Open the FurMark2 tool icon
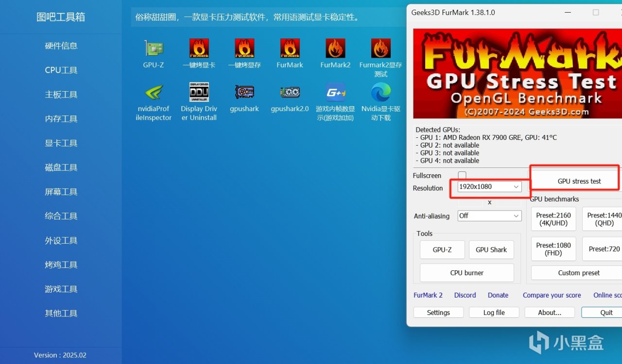622x364 pixels. click(x=335, y=49)
